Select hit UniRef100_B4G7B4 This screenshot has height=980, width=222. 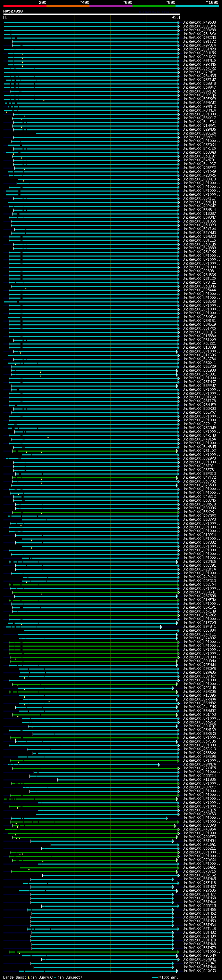pyautogui.click(x=199, y=359)
